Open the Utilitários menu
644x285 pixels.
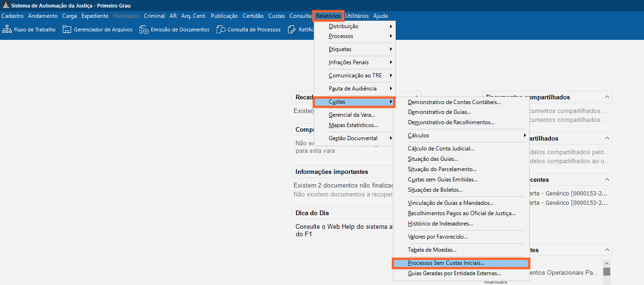[357, 16]
